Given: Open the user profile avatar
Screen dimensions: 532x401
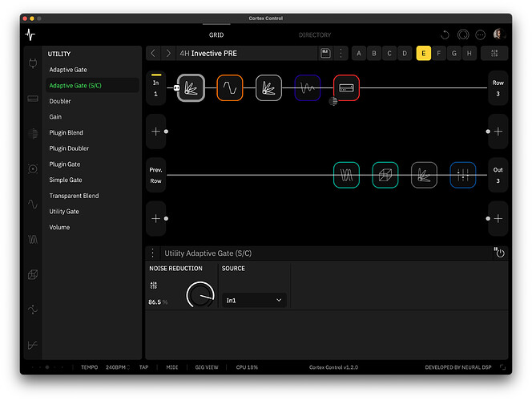Looking at the screenshot, I should (x=498, y=34).
